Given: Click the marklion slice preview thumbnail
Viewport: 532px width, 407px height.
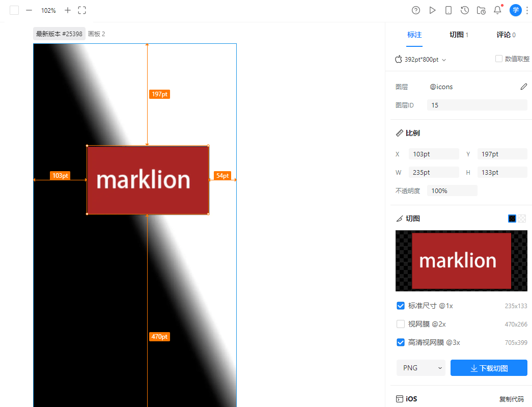Looking at the screenshot, I should (x=461, y=261).
